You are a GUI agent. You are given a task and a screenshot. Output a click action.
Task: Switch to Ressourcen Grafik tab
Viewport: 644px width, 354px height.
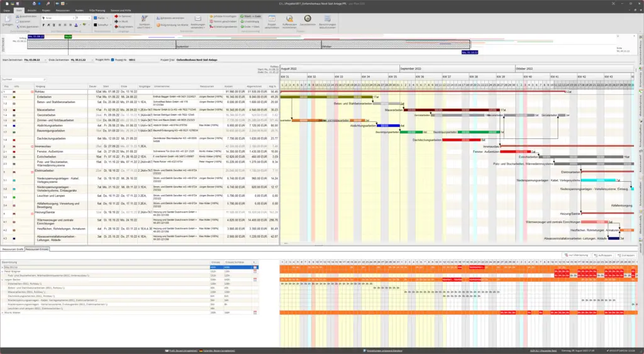[13, 249]
